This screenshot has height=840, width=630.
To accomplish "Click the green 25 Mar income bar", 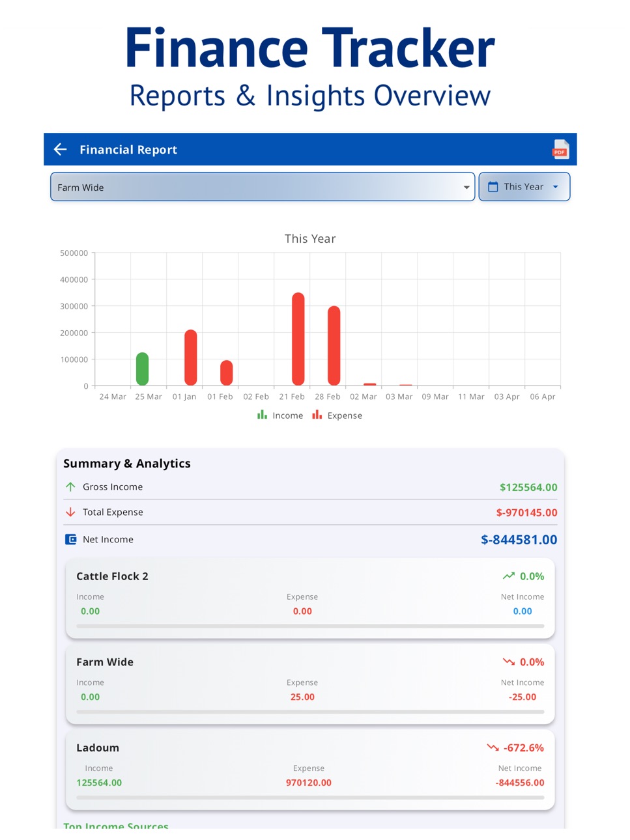I will pos(142,369).
